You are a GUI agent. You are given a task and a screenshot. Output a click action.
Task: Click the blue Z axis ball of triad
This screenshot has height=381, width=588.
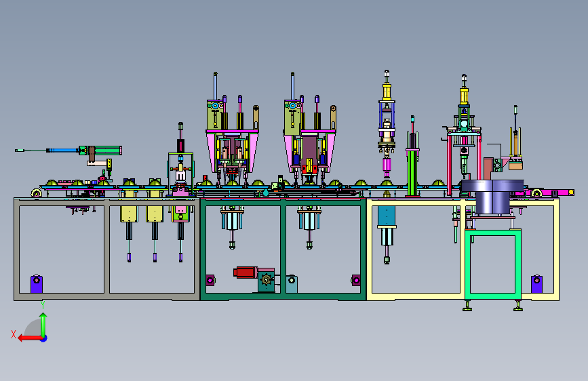tap(44, 338)
